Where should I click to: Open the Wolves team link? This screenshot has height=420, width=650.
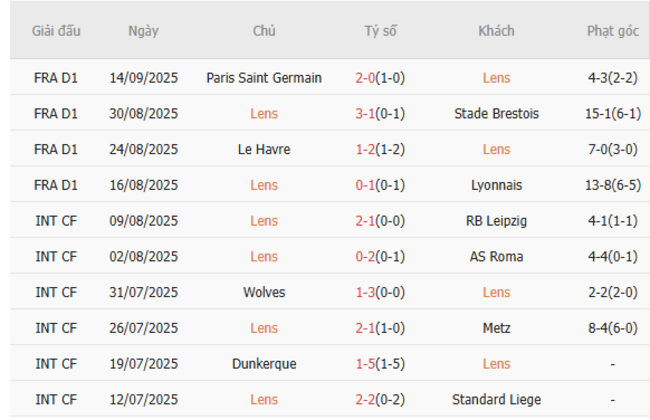pos(264,292)
